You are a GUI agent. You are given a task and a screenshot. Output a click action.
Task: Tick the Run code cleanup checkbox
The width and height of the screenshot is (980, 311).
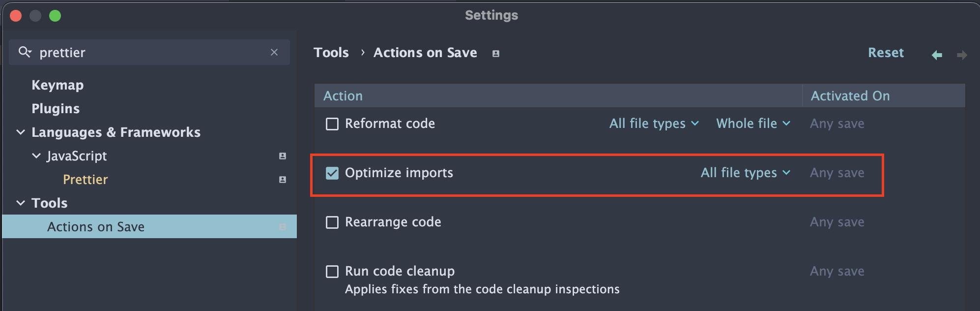point(332,271)
